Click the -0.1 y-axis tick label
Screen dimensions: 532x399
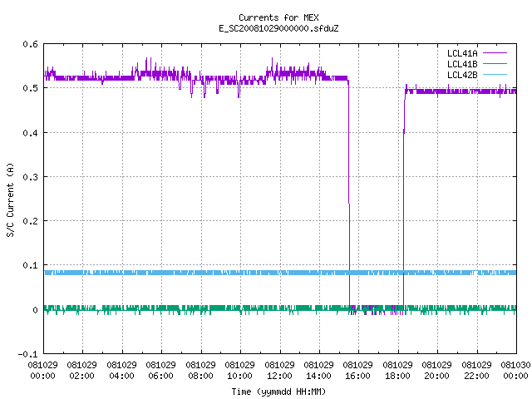[x=27, y=354]
